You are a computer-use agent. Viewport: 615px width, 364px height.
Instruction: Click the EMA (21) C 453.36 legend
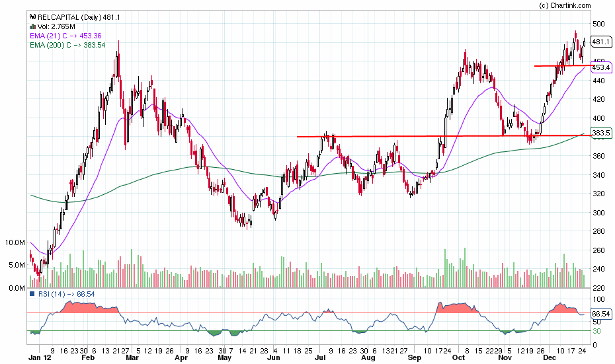(65, 36)
